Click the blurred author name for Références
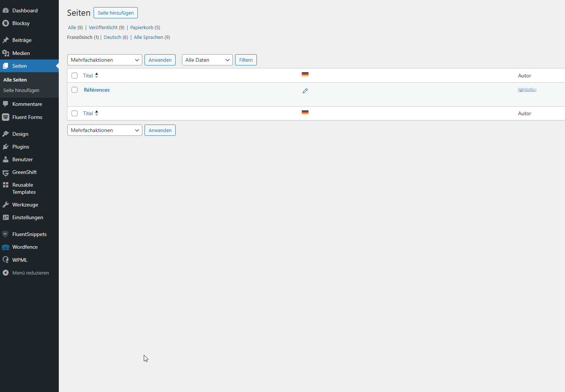The width and height of the screenshot is (565, 392). pyautogui.click(x=527, y=89)
